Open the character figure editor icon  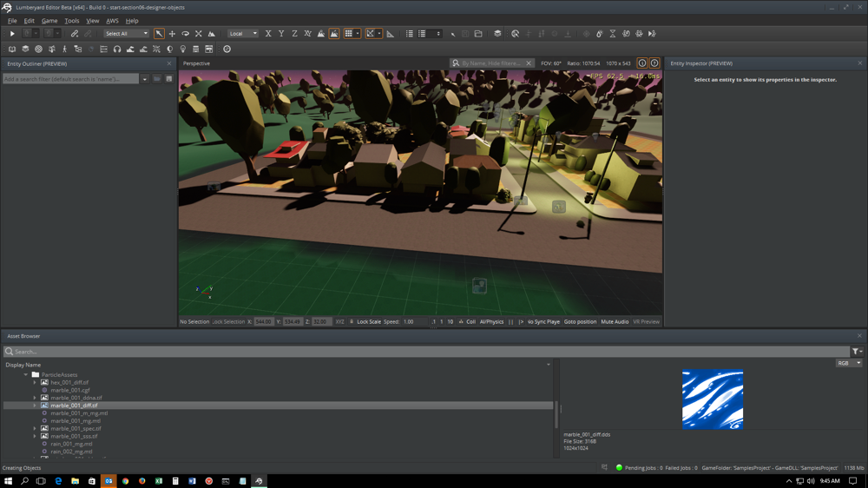(x=65, y=49)
